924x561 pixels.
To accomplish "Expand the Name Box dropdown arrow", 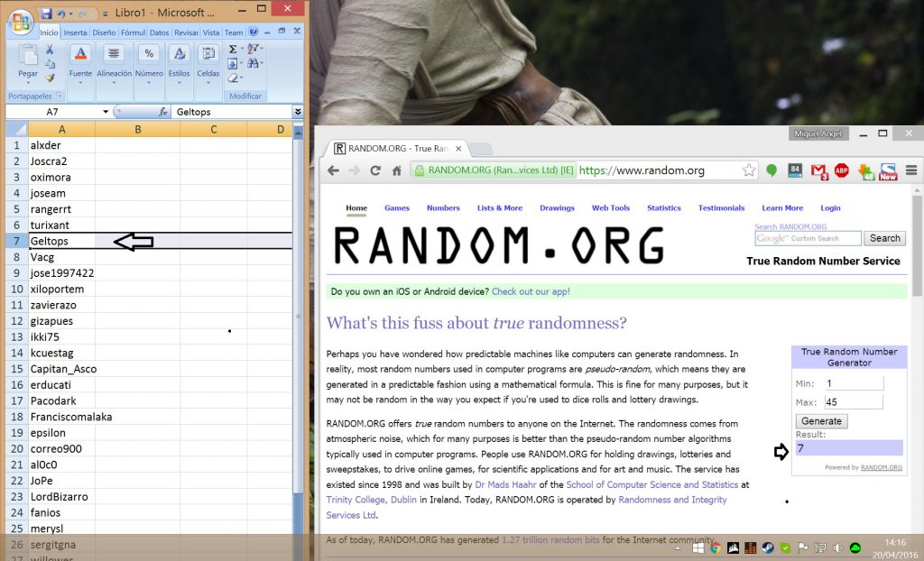I will tap(106, 111).
